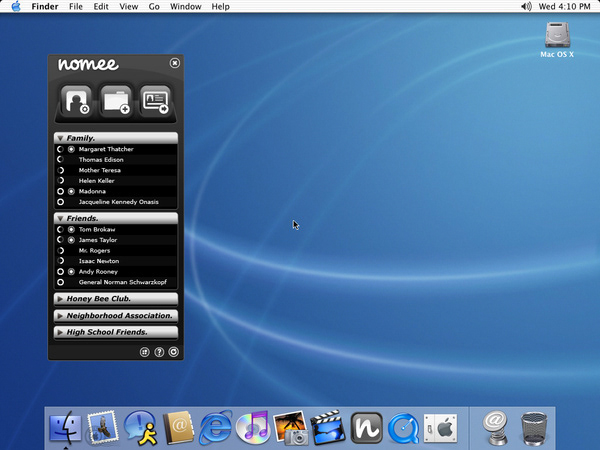Viewport: 600px width, 450px height.
Task: Expand the High School Friends group
Action: pos(60,332)
